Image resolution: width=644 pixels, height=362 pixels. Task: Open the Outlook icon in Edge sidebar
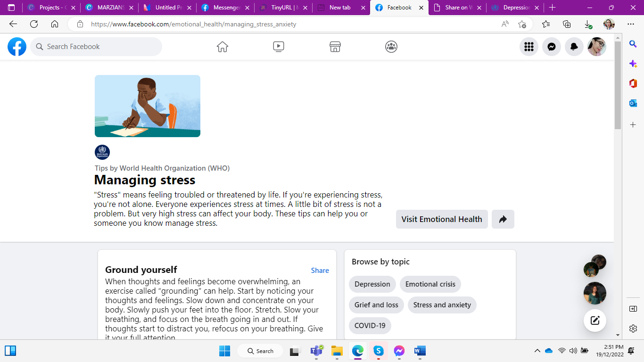coord(633,103)
